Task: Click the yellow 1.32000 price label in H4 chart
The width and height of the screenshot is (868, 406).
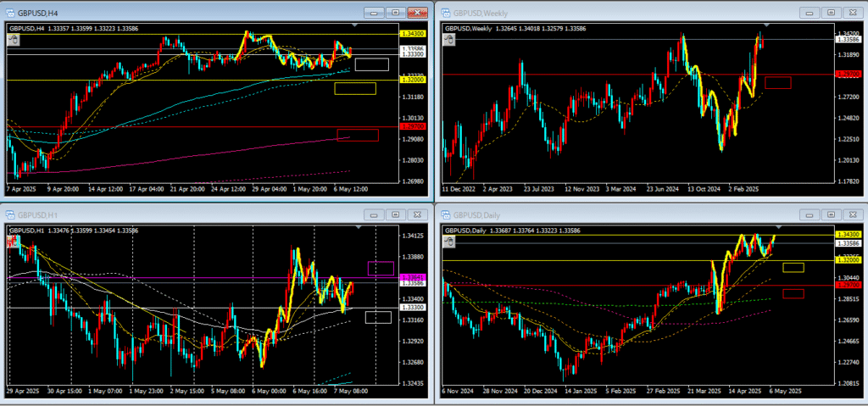Action: tap(413, 80)
